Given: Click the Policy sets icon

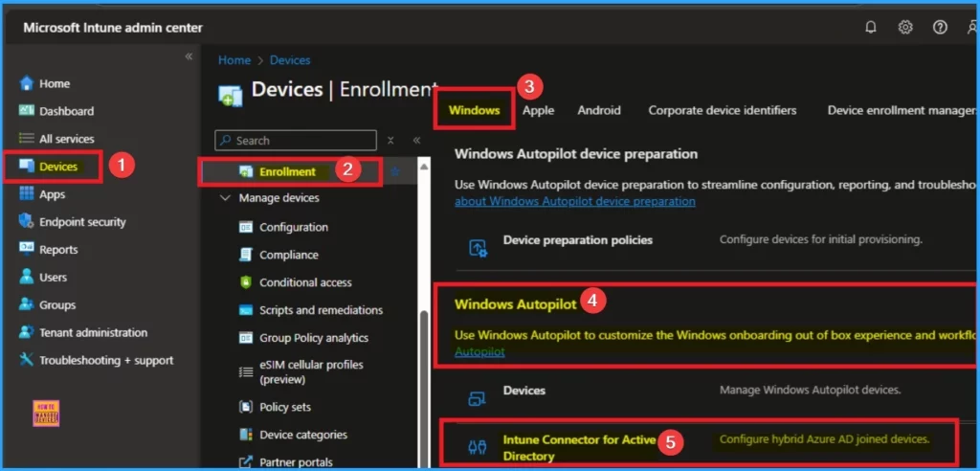Looking at the screenshot, I should tap(246, 407).
